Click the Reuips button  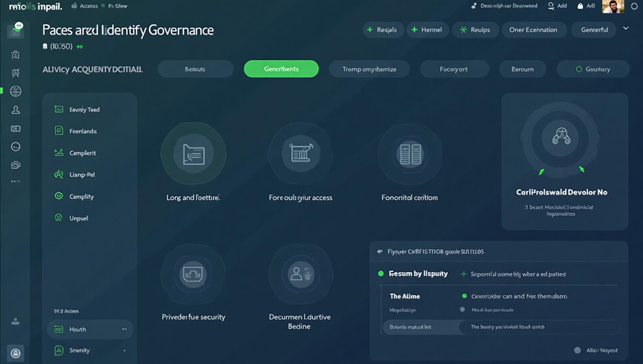coord(475,30)
